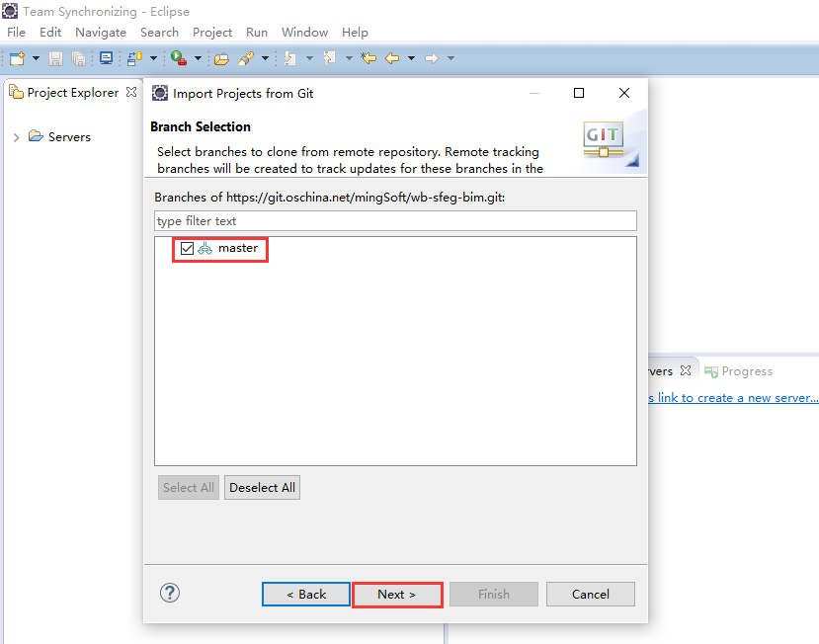Image resolution: width=819 pixels, height=644 pixels.
Task: Open the Edit menu
Action: tap(50, 33)
